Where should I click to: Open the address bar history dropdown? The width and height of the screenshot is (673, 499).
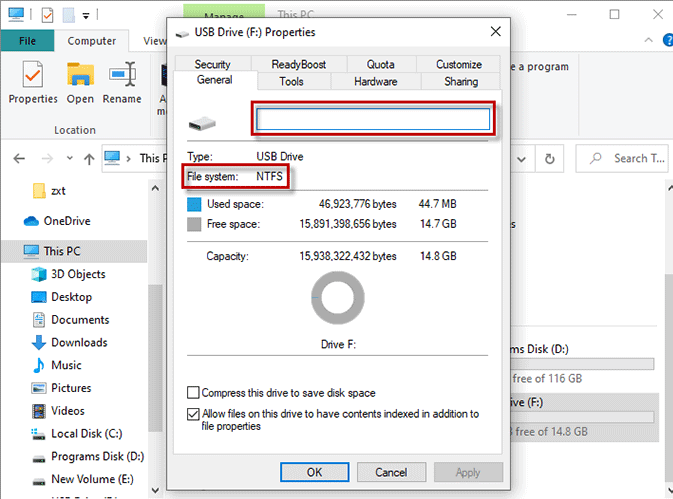[521, 159]
